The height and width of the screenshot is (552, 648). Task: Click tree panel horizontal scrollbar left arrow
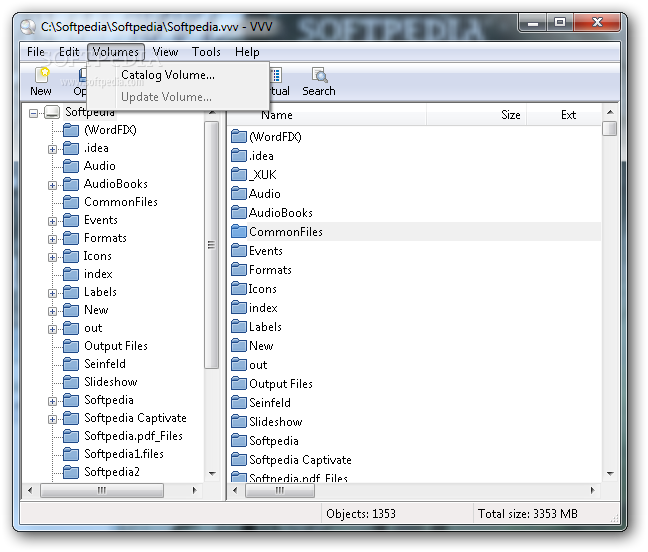(30, 490)
